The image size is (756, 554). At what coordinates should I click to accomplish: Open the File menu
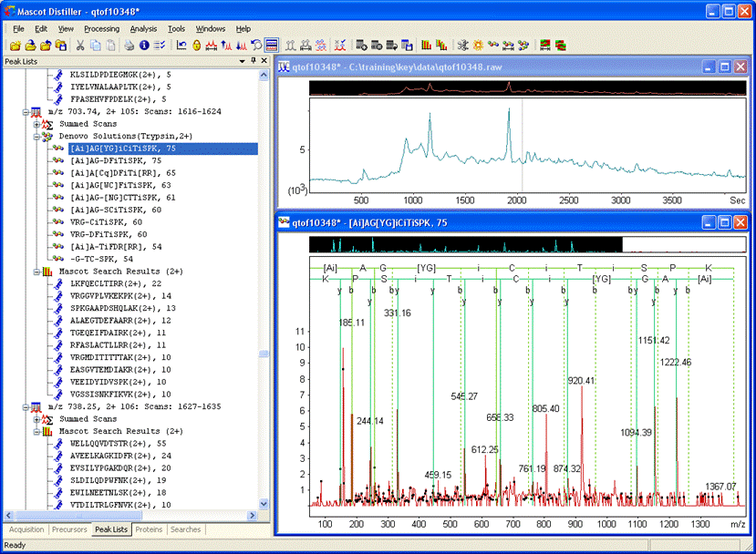click(x=18, y=29)
